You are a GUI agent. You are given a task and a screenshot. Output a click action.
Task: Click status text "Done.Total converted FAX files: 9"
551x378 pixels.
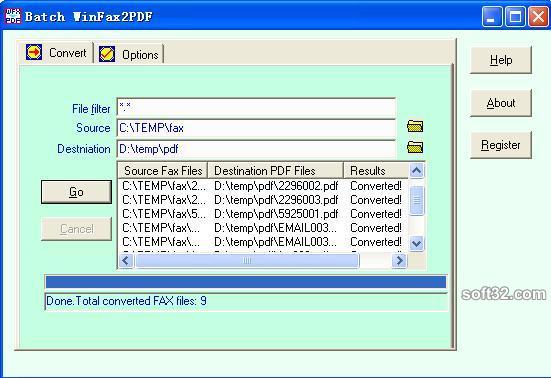[127, 301]
